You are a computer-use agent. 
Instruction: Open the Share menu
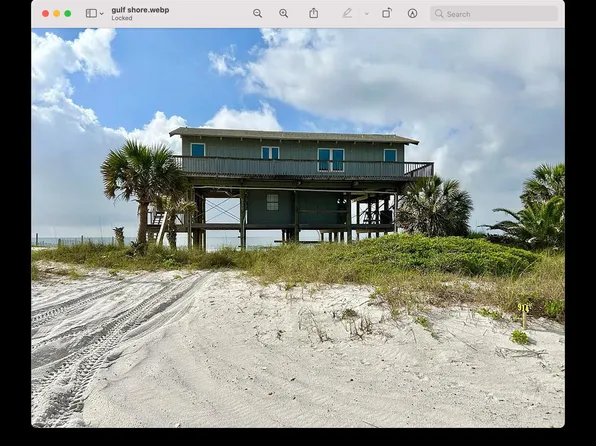pos(314,13)
